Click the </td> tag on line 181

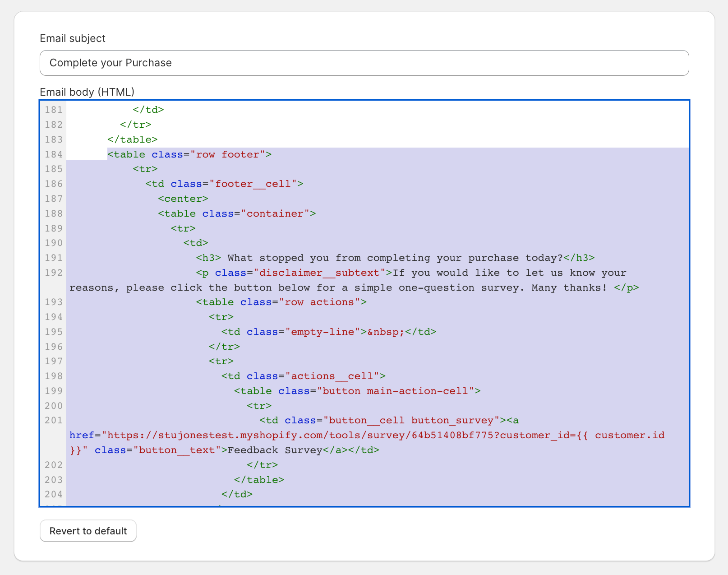(148, 110)
